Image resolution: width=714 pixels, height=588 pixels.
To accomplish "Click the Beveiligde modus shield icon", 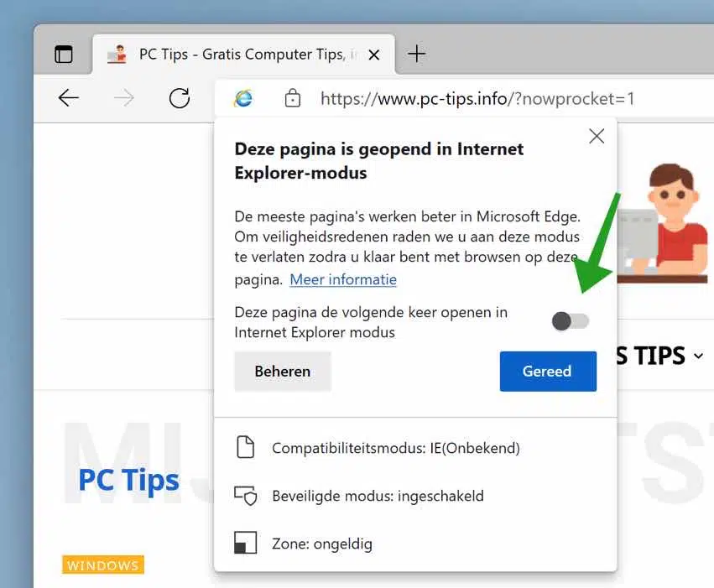I will pos(246,496).
